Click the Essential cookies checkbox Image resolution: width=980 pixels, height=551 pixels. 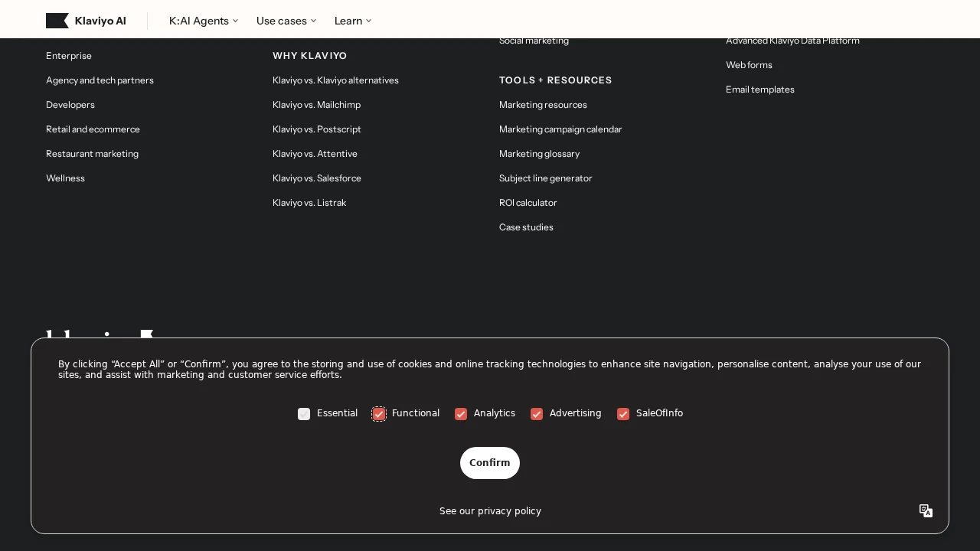(304, 414)
